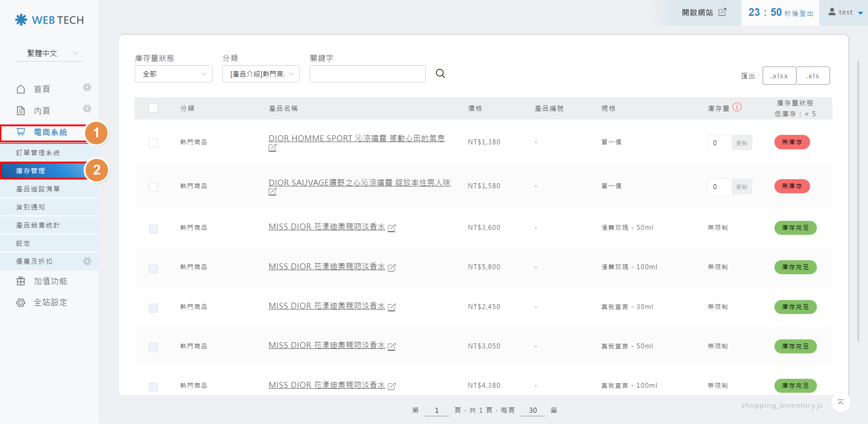Viewport: 868px width, 424px height.
Task: Click the stock quantity info icon
Action: click(x=737, y=107)
